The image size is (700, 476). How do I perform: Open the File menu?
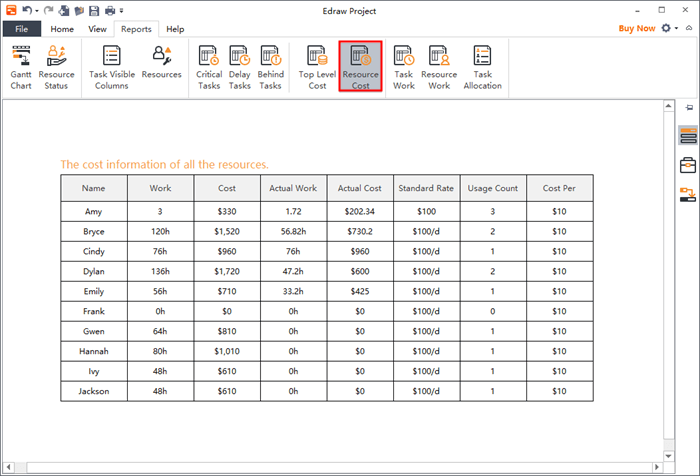point(21,29)
